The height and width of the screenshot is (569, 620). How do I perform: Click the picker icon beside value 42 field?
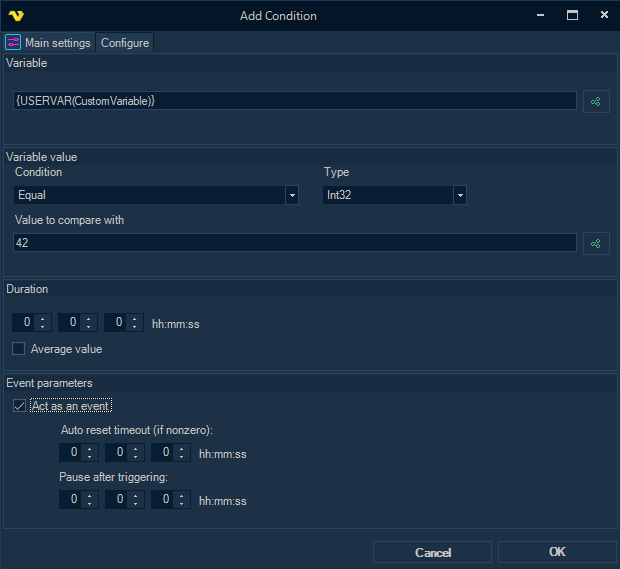click(x=596, y=243)
